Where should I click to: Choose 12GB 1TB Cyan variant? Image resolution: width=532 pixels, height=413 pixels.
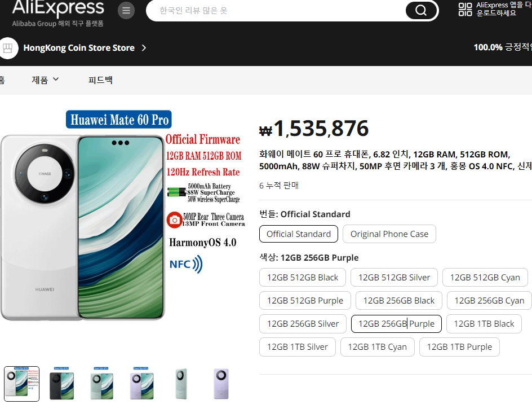pos(377,347)
